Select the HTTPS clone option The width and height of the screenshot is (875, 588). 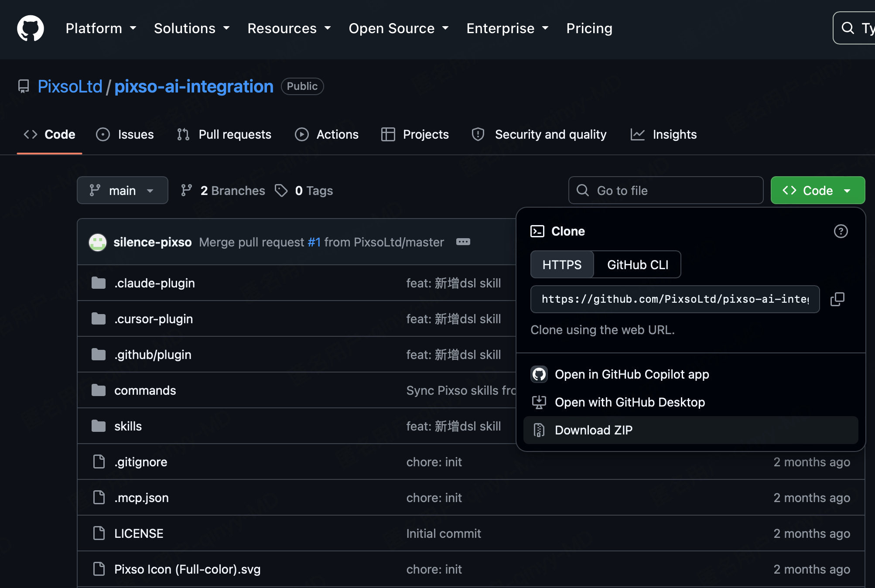pos(562,264)
